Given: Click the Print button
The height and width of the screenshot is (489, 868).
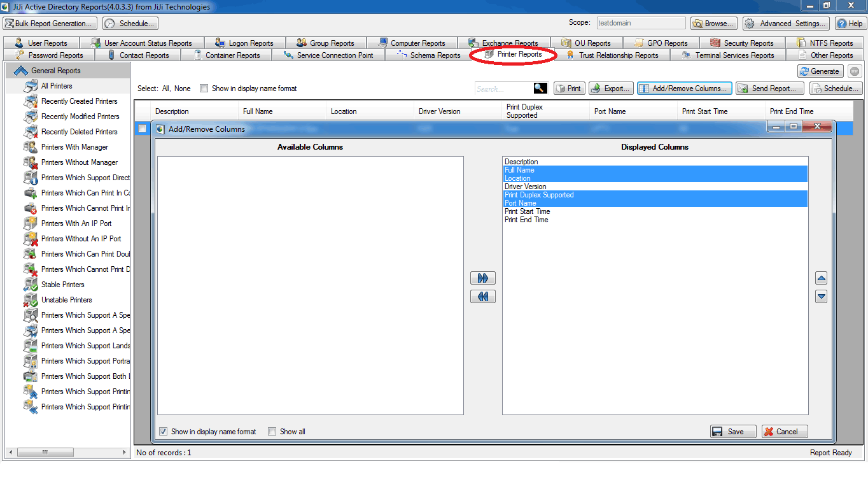Looking at the screenshot, I should pos(569,89).
